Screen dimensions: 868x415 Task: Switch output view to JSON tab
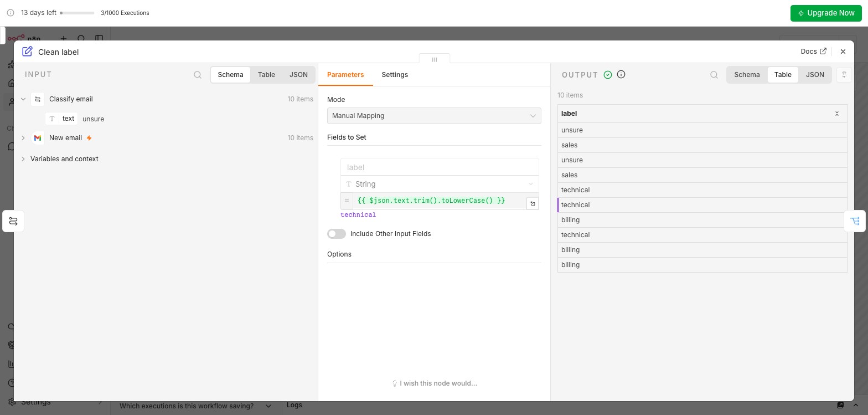815,75
